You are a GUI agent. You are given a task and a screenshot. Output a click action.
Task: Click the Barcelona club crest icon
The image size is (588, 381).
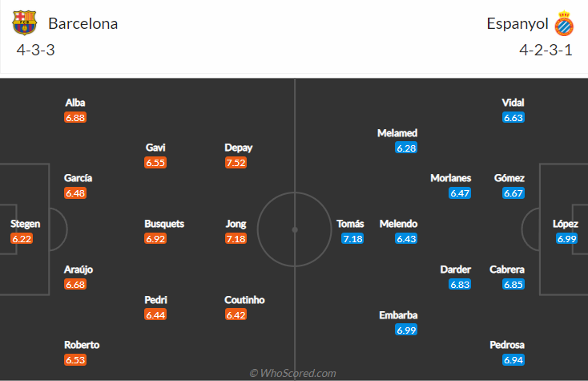25,22
